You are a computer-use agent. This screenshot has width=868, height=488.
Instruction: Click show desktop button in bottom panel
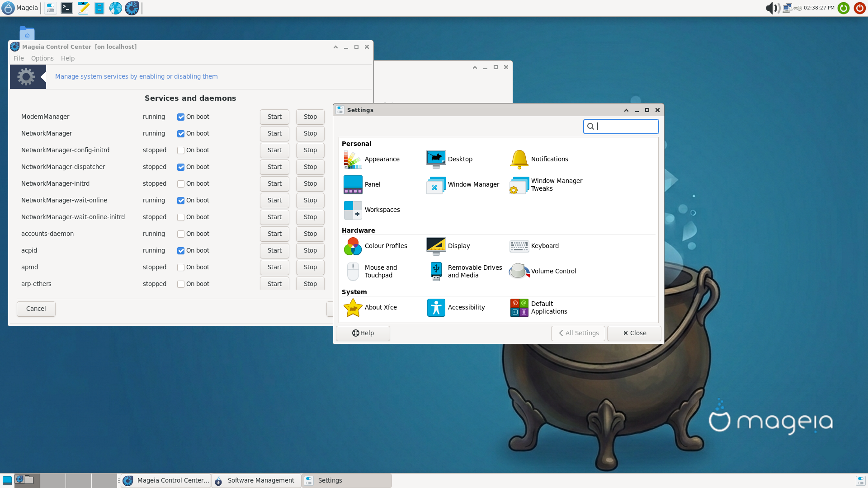coord(7,480)
